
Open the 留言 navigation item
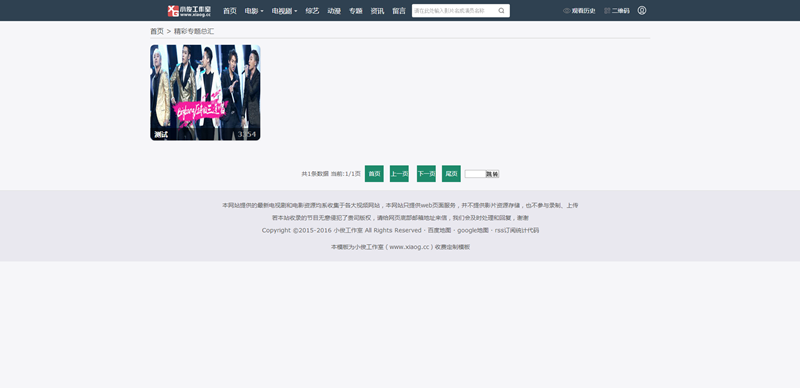(x=399, y=11)
